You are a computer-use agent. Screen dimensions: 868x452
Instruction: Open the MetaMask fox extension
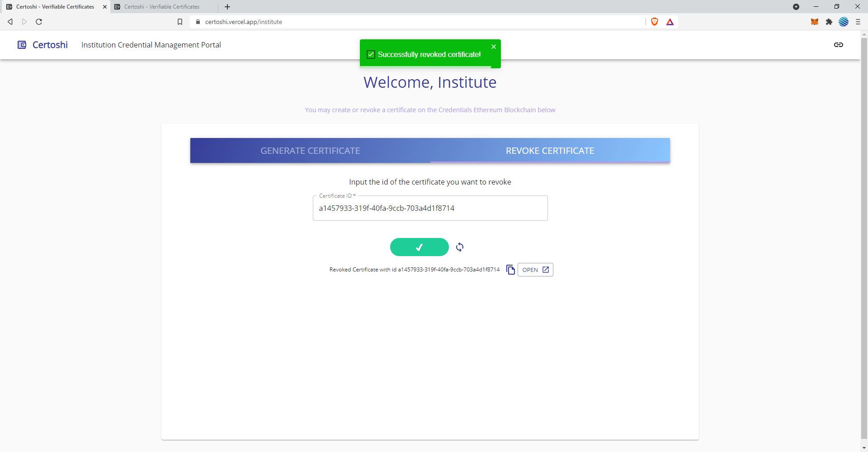coord(815,22)
